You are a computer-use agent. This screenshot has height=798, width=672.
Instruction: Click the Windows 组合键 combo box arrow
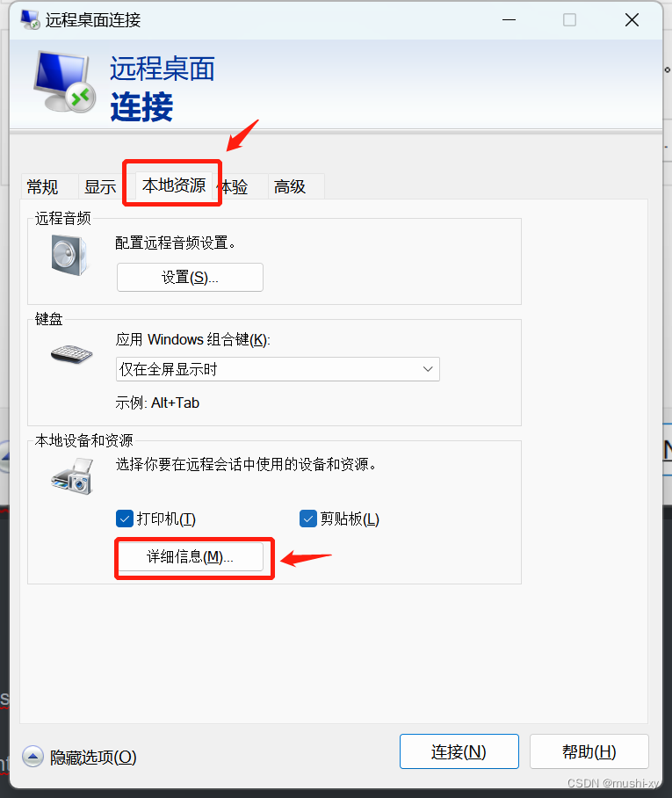[428, 369]
